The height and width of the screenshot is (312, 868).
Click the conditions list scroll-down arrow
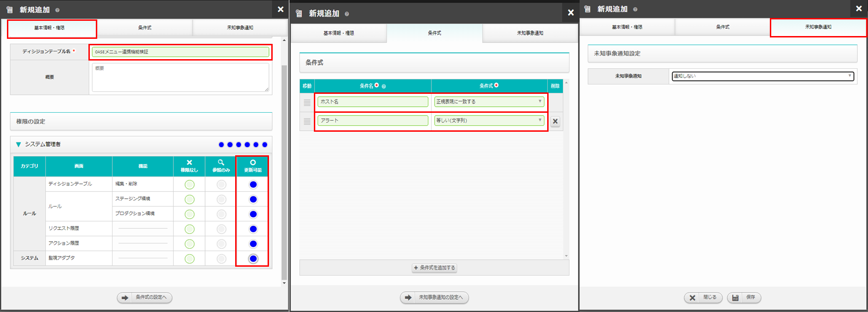566,256
